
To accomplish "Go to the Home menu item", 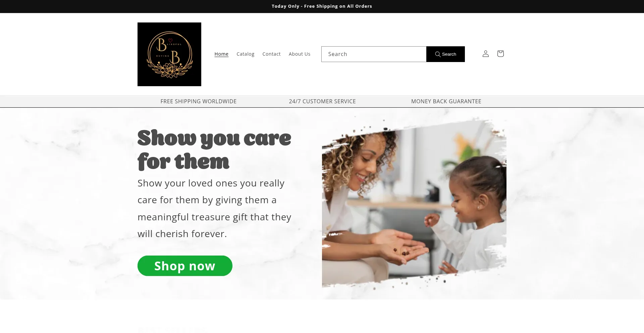I will tap(221, 54).
